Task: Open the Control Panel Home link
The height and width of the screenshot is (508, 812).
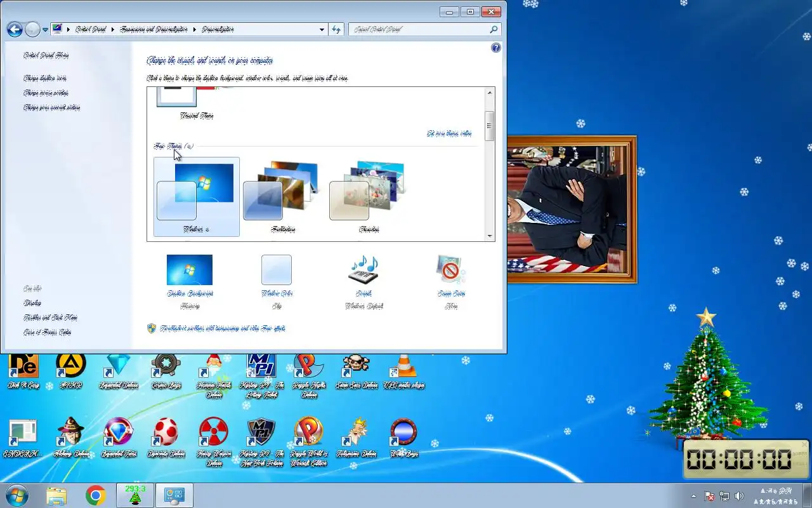Action: click(46, 55)
